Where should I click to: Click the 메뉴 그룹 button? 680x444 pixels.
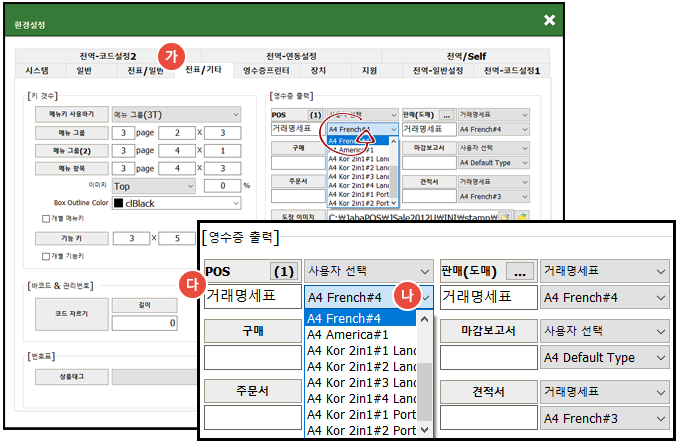click(72, 133)
